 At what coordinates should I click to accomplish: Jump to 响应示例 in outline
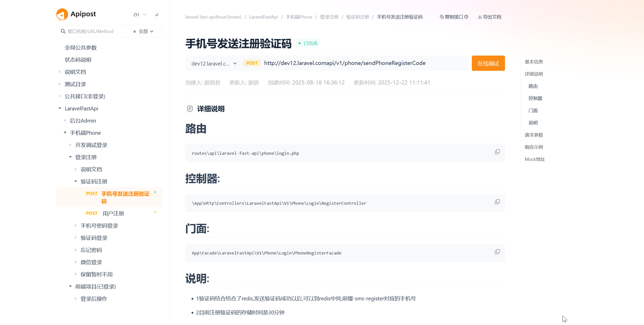coord(534,147)
